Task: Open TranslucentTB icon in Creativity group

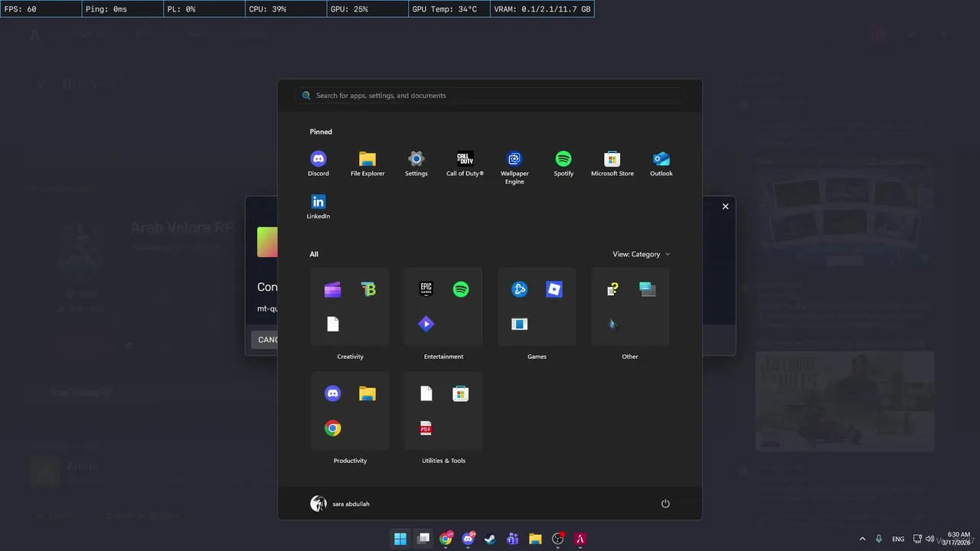Action: point(368,289)
